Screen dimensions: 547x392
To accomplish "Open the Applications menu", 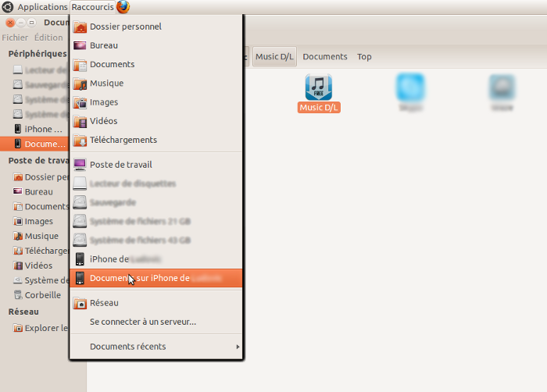I will 42,7.
